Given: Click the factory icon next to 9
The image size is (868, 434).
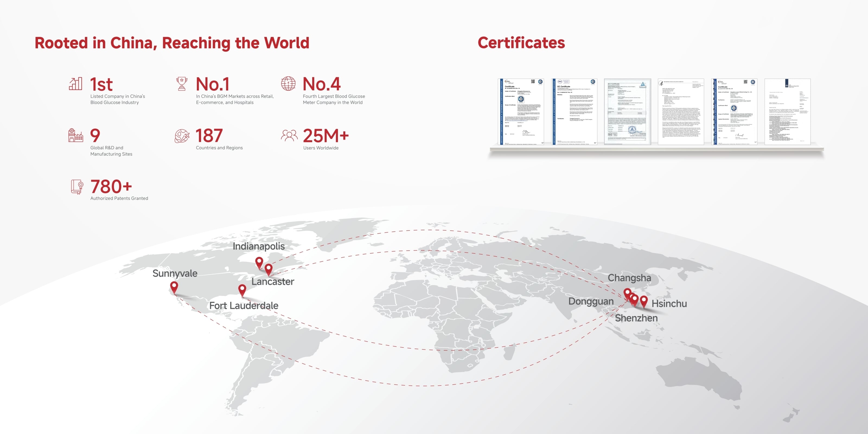Looking at the screenshot, I should click(75, 135).
